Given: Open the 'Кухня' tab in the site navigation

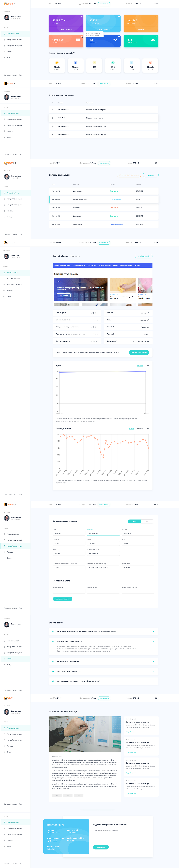Looking at the screenshot, I should tap(115, 265).
